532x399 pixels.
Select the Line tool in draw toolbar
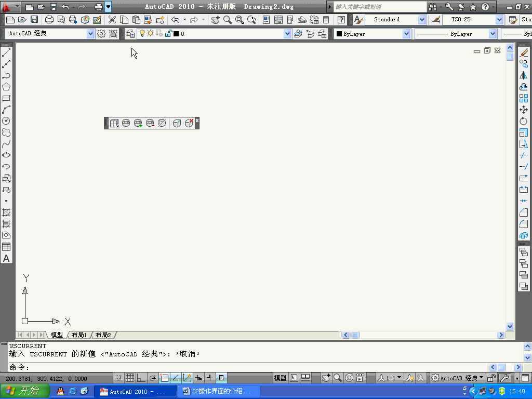[6, 52]
